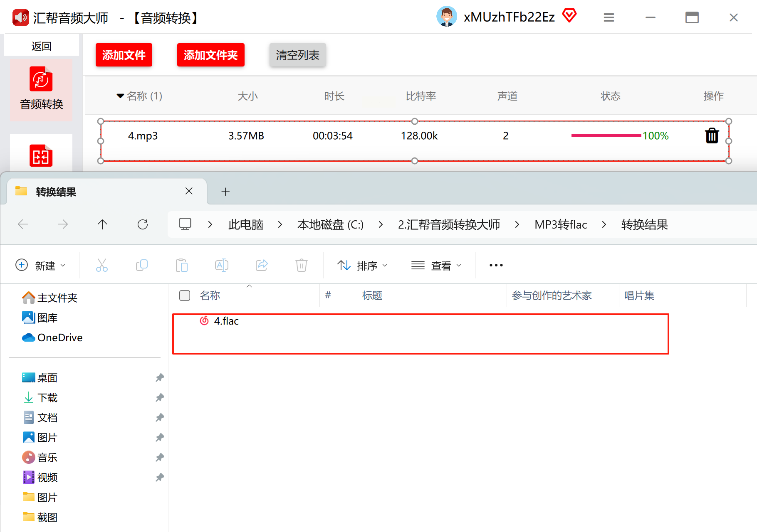Screen dimensions: 757x532
Task: Click the 添加文件 button
Action: (x=124, y=55)
